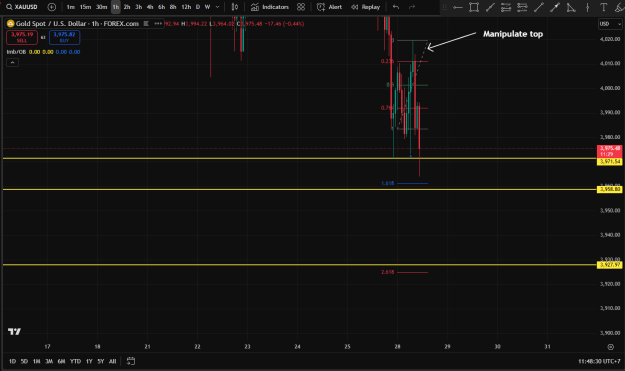Undo the last chart action
The image size is (625, 371).
point(395,7)
